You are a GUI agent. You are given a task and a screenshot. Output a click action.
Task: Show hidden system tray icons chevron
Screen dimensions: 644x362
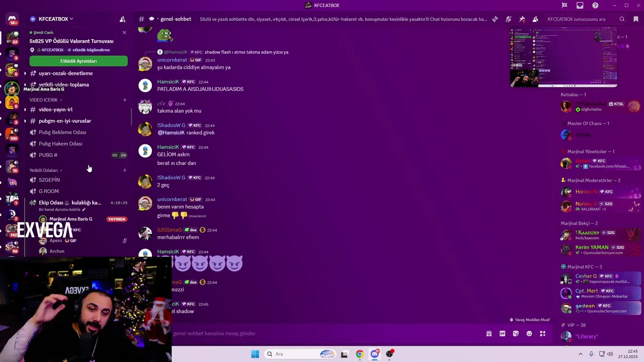point(580,354)
